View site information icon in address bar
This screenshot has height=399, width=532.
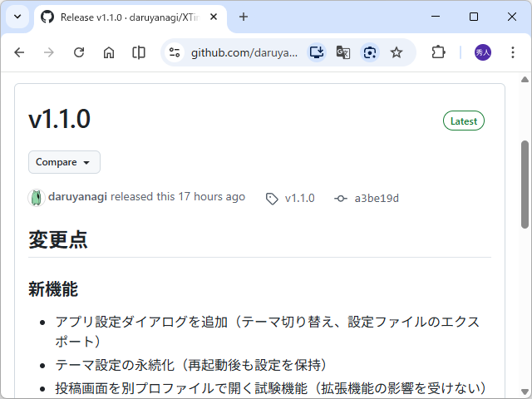tap(175, 52)
